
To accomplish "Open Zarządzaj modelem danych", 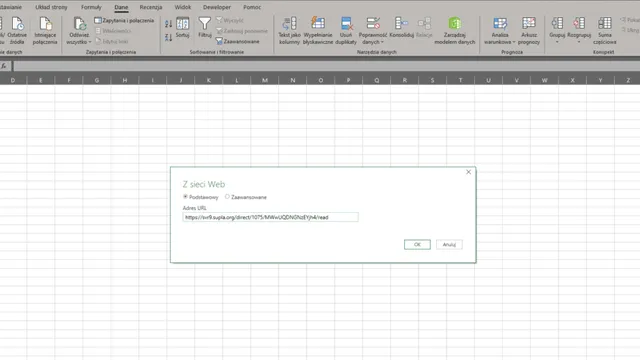I will coord(455,31).
